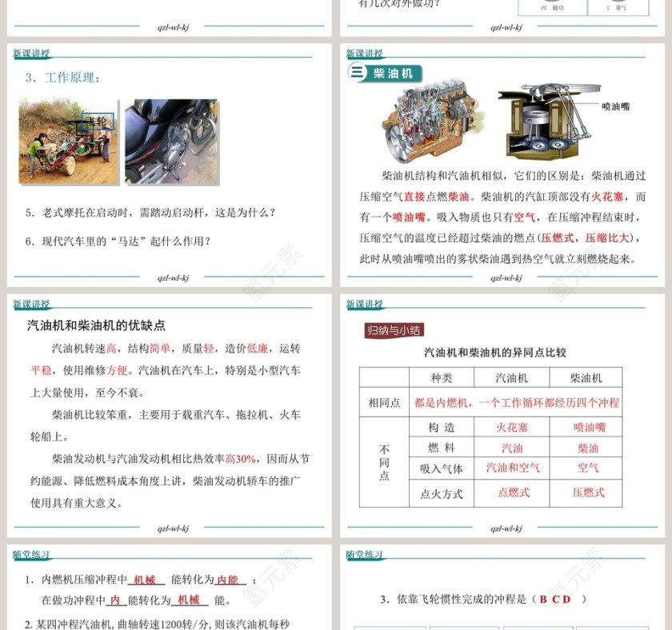This screenshot has width=672, height=630.
Task: Click the circled "三" number icon
Action: (x=358, y=74)
